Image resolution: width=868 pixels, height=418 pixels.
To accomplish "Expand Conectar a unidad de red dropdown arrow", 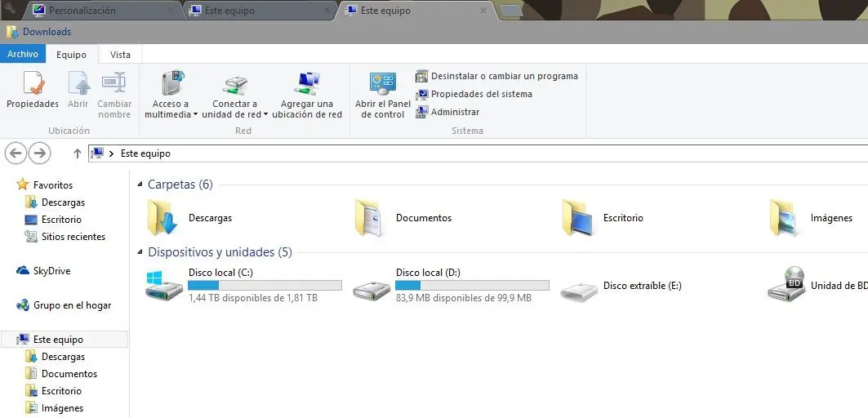I will (x=265, y=114).
